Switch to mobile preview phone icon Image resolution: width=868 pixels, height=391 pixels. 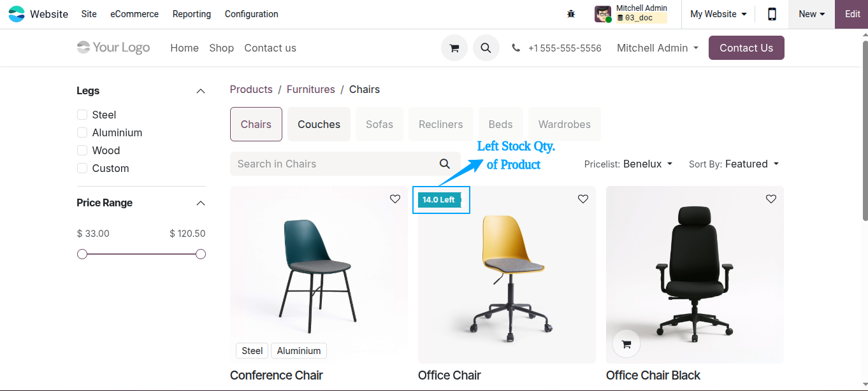(772, 14)
